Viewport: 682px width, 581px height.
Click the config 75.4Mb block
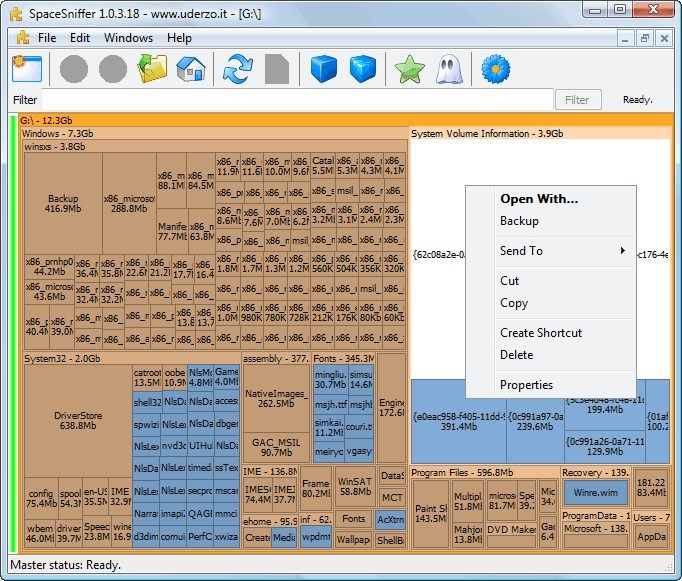coord(41,498)
